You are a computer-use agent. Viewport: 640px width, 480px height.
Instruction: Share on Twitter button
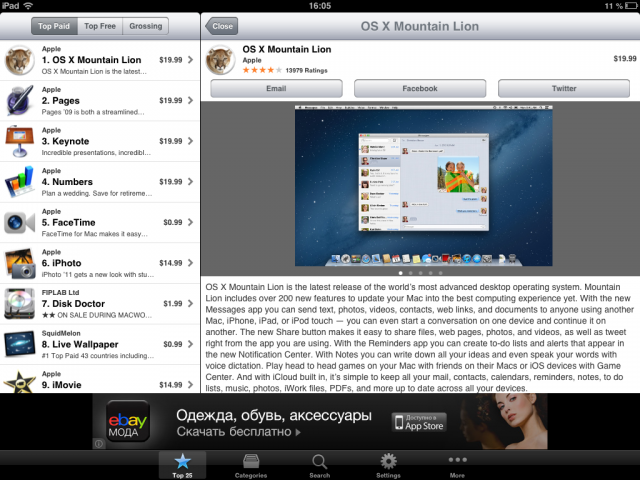564,89
